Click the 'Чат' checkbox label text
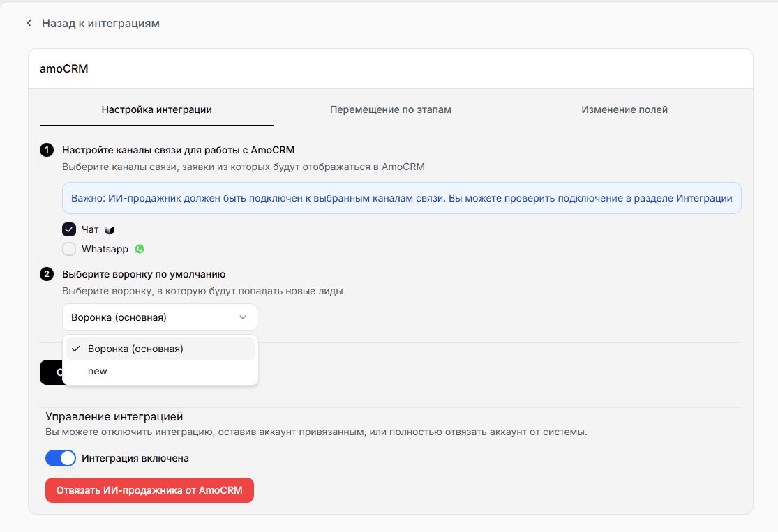The height and width of the screenshot is (532, 778). [90, 229]
